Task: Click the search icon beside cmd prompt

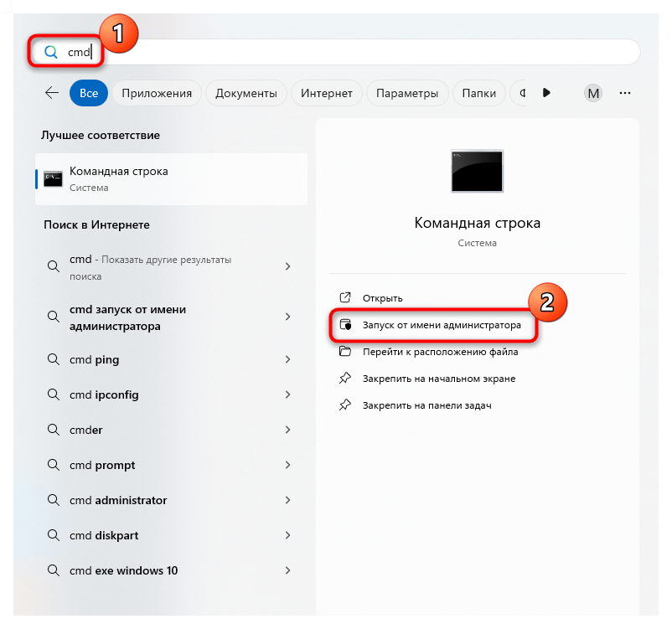Action: coord(53,465)
